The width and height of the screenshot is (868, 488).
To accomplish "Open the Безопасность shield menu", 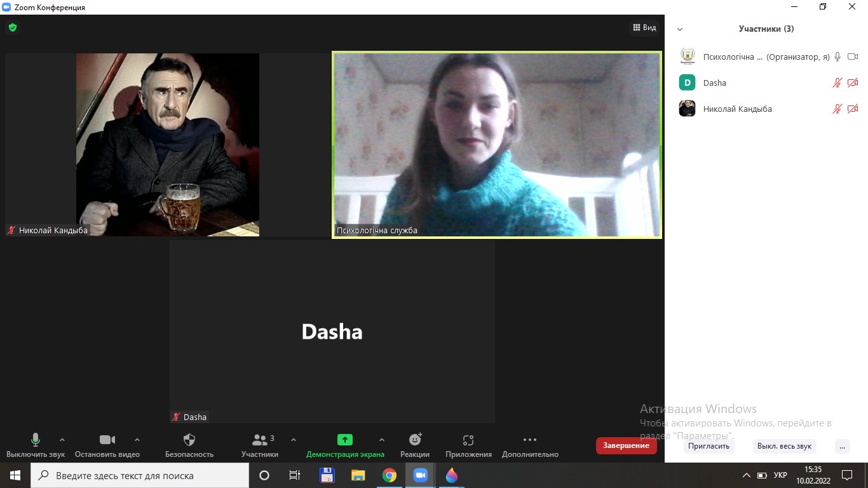I will (x=189, y=445).
